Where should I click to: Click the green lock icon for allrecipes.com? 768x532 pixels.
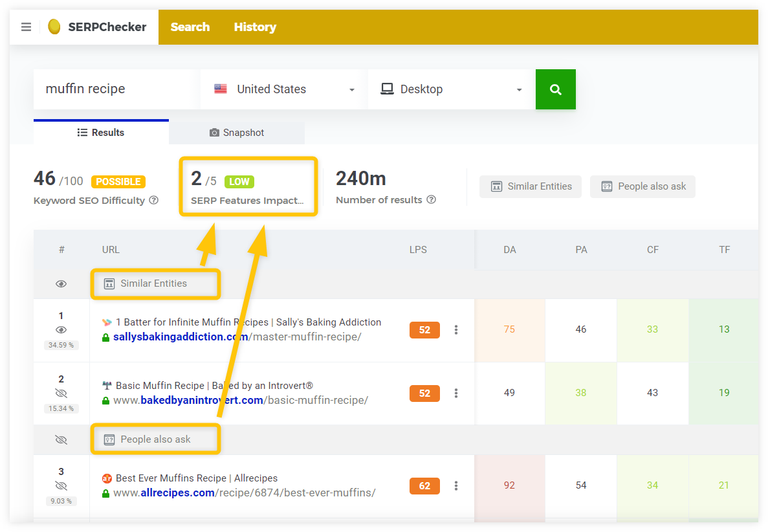[105, 493]
